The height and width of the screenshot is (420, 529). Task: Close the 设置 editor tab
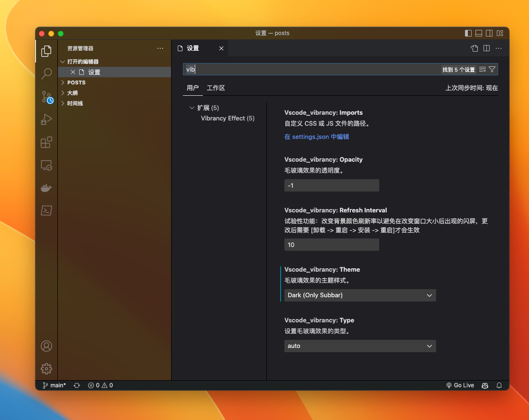pyautogui.click(x=221, y=48)
